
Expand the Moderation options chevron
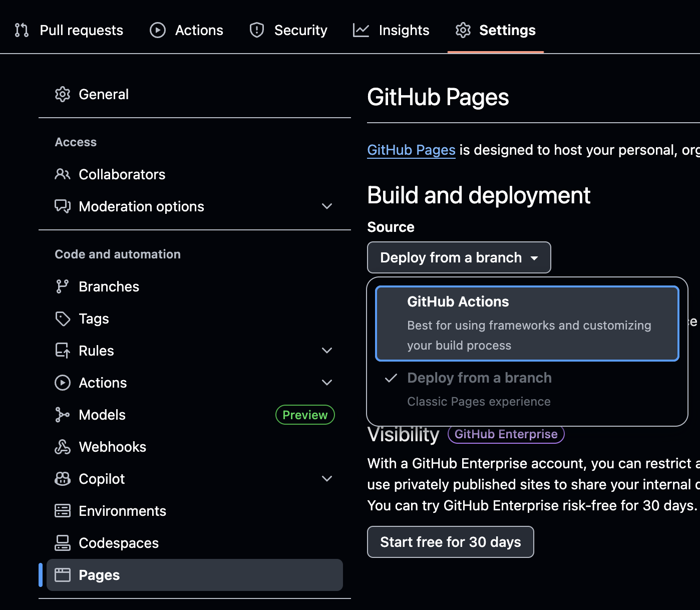327,206
